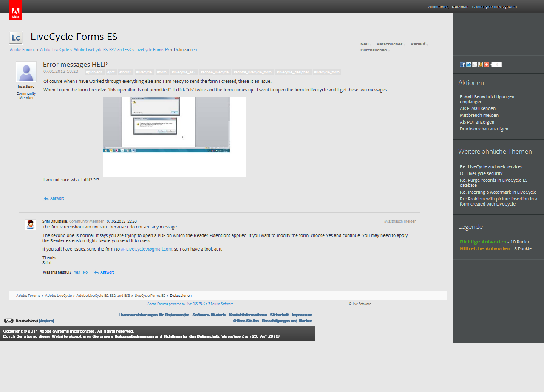The height and width of the screenshot is (392, 544).
Task: Open the red plus more-sharing icon
Action: tap(486, 65)
